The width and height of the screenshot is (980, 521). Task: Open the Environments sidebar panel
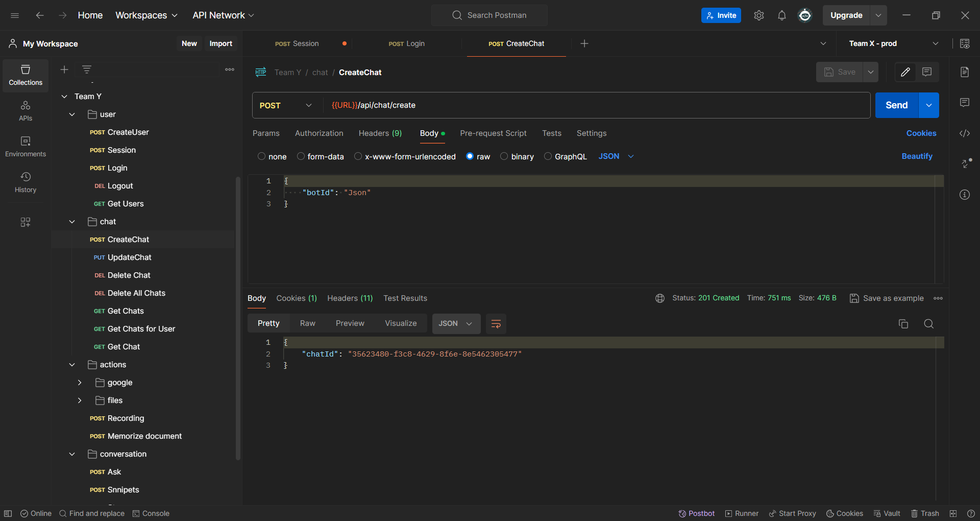tap(26, 146)
